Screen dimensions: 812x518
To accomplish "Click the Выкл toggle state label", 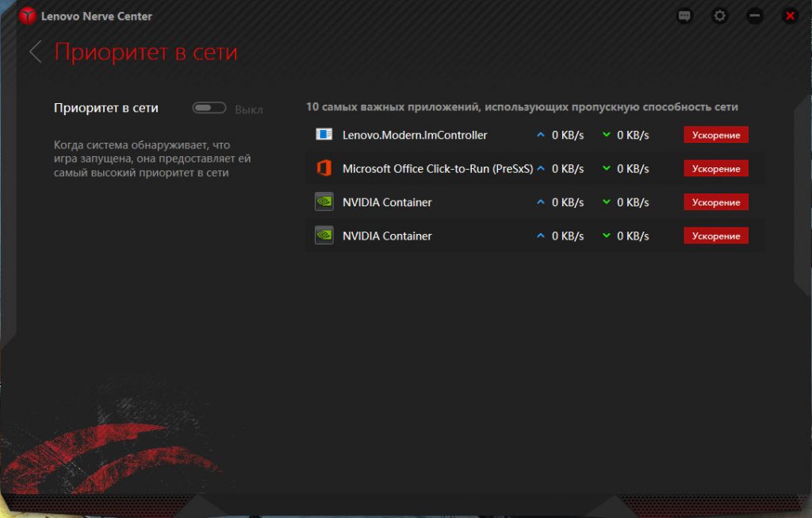I will click(248, 109).
